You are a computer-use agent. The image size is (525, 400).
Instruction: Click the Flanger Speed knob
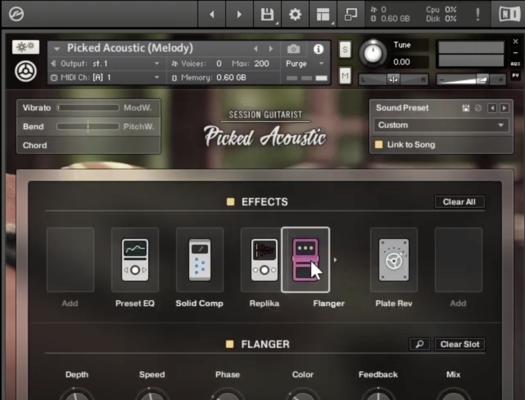pyautogui.click(x=152, y=394)
